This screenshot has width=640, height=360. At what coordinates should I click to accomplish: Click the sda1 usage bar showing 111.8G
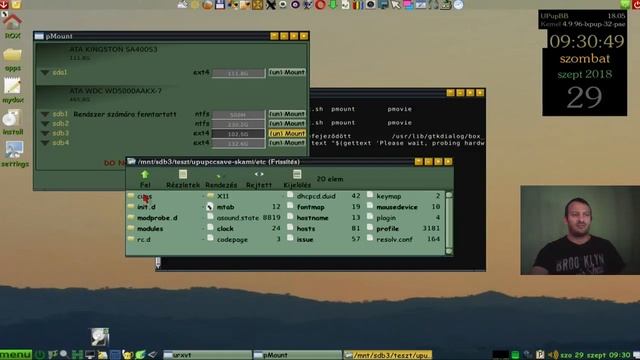[238, 73]
